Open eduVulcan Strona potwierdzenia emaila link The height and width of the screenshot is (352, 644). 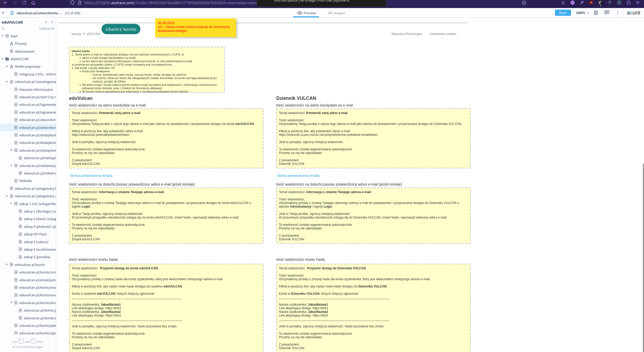(91, 176)
